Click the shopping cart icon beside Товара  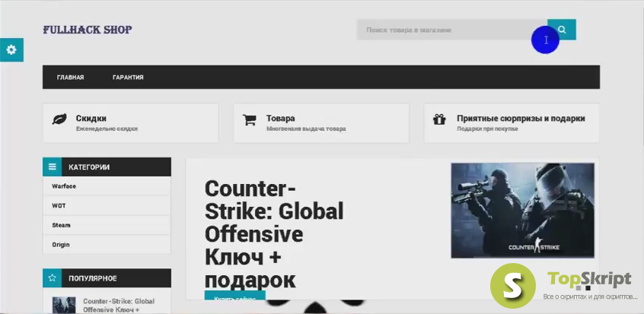250,120
